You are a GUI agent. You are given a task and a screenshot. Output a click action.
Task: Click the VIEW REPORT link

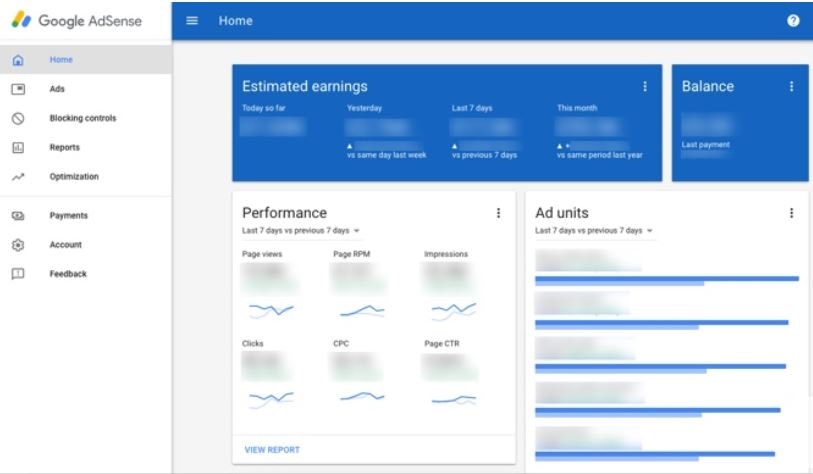click(272, 450)
